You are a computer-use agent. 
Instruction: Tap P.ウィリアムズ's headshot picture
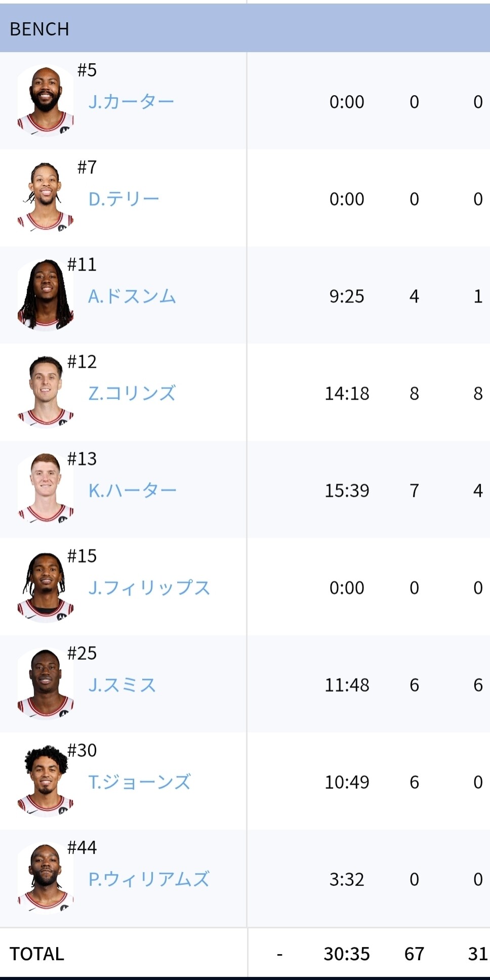tap(46, 878)
